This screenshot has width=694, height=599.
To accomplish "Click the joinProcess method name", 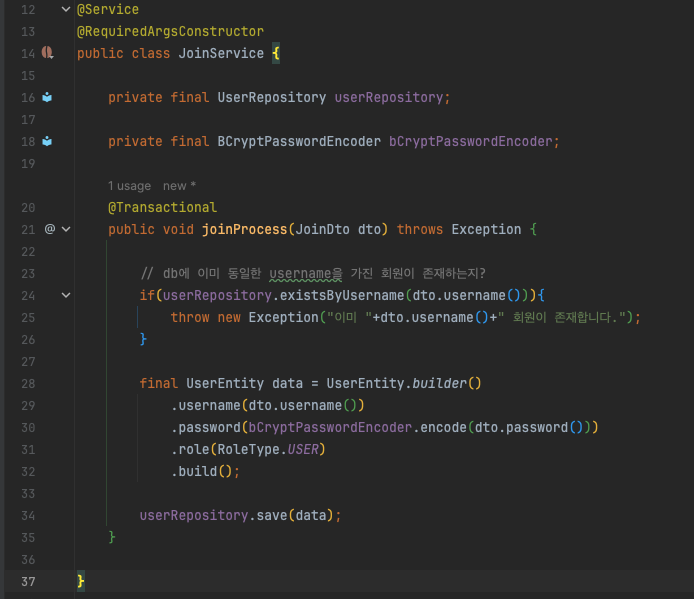I will (x=244, y=229).
